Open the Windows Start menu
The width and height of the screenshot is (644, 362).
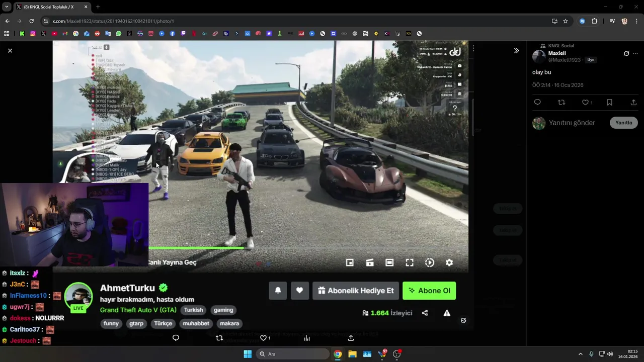[248, 354]
